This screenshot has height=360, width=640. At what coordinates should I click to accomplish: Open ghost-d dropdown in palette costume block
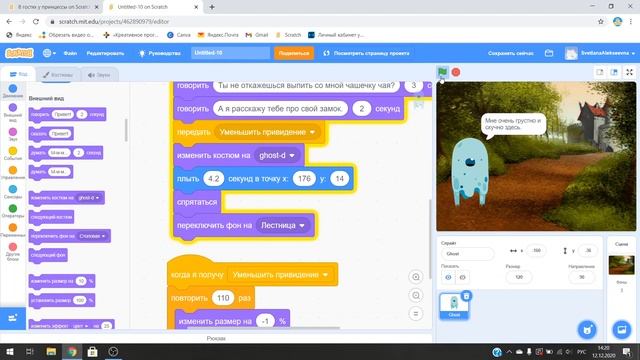tap(89, 198)
